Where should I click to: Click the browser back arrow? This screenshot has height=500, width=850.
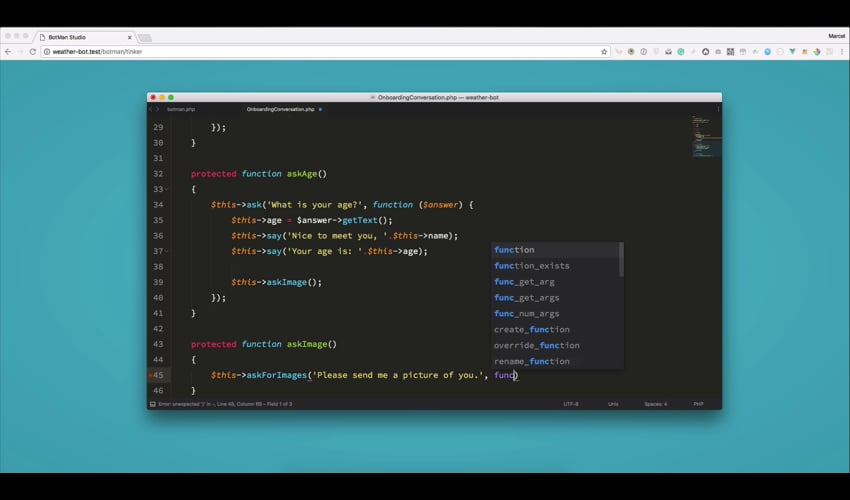(x=8, y=52)
